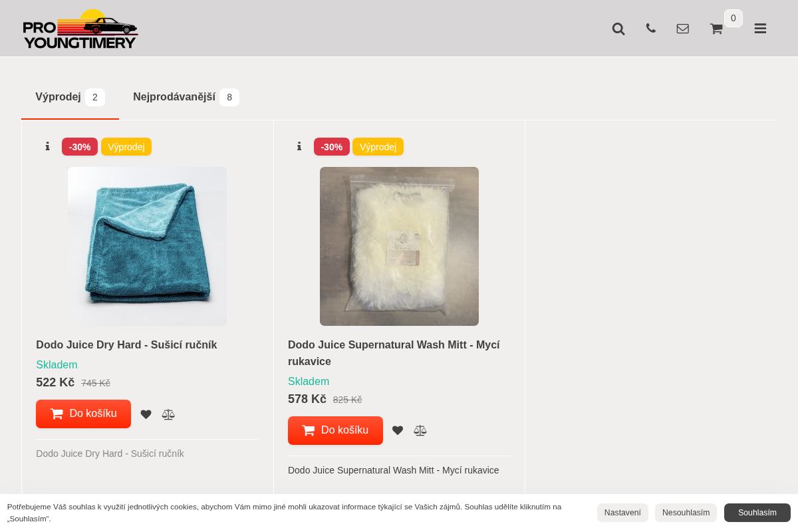The width and height of the screenshot is (798, 532).
Task: Accept cookies with Souhlasím
Action: [x=757, y=513]
